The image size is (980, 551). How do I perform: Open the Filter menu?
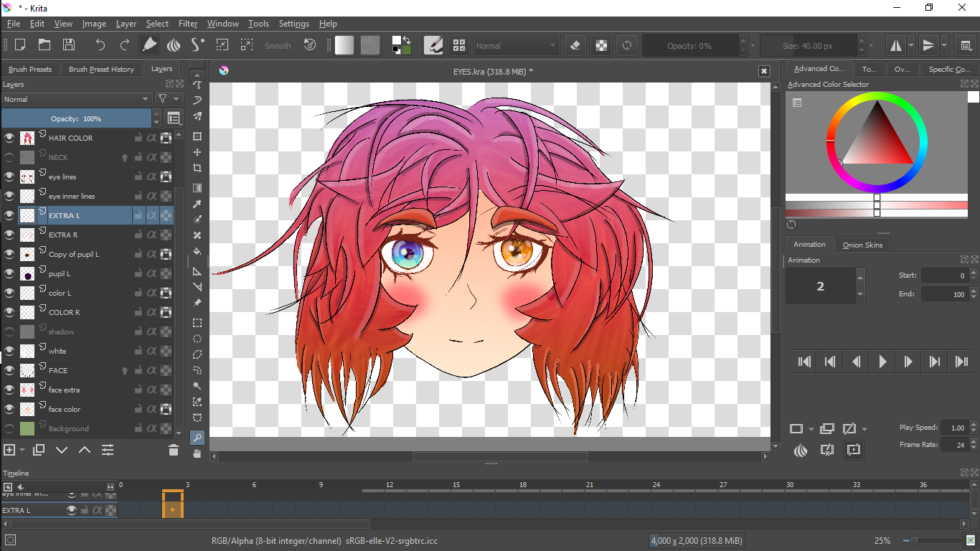pyautogui.click(x=187, y=24)
